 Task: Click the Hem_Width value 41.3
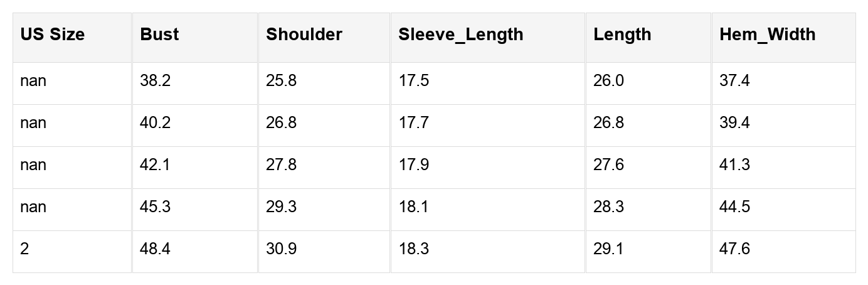(734, 165)
